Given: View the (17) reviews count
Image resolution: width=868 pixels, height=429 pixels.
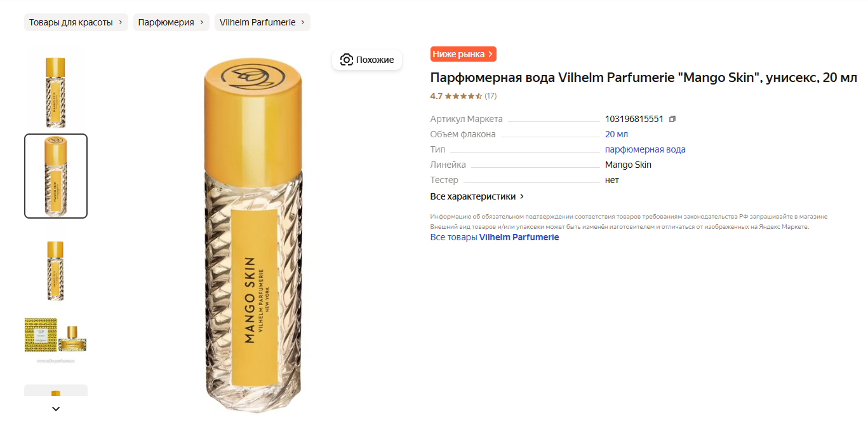Looking at the screenshot, I should coord(490,96).
